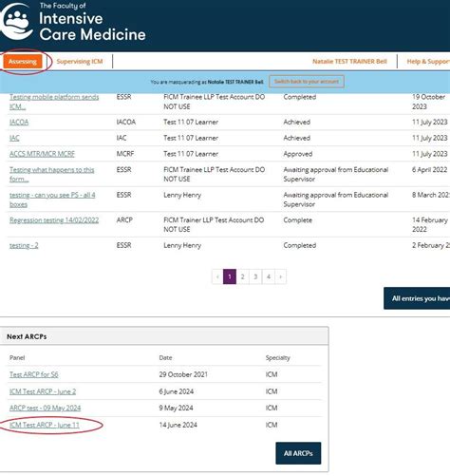Open the ACCS MTR/MCR MCRF entry

(42, 154)
